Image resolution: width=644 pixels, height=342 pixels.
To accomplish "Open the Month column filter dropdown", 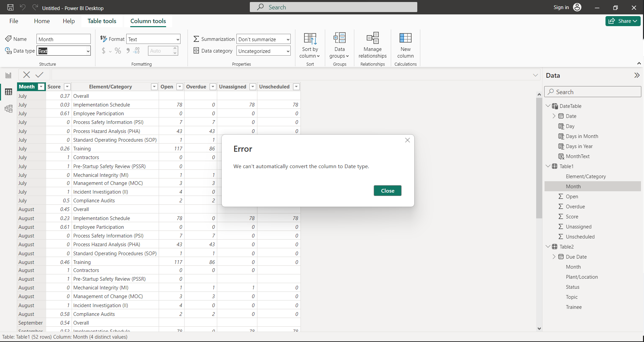I will pyautogui.click(x=41, y=87).
